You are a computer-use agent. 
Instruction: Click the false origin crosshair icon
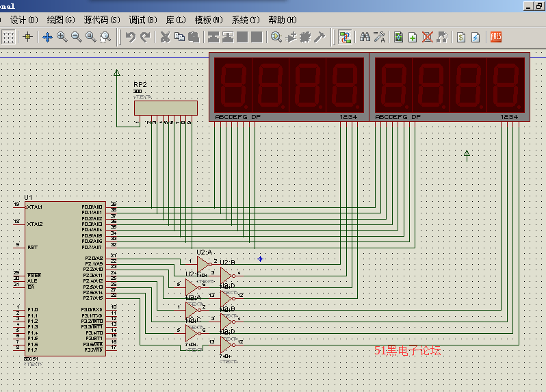coord(27,37)
